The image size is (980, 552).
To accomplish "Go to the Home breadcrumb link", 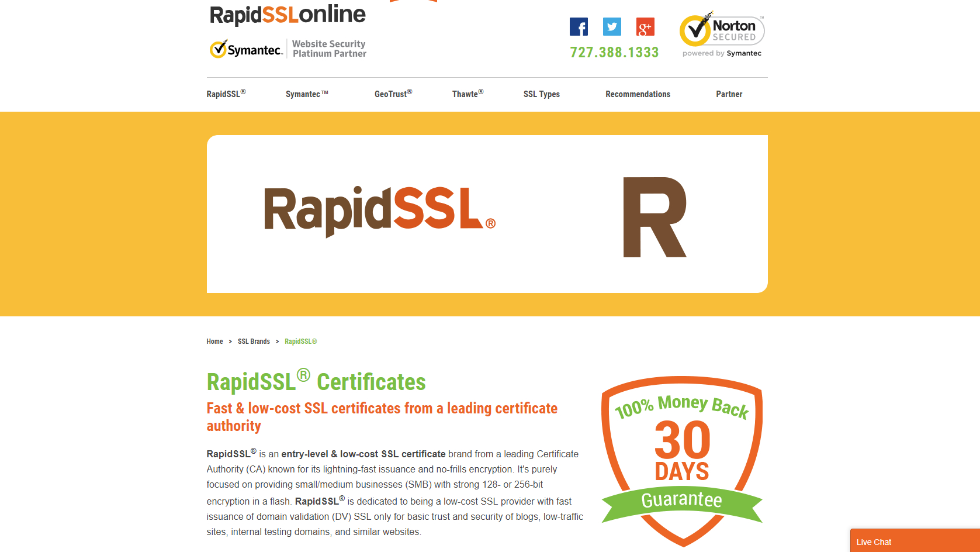I will [214, 341].
